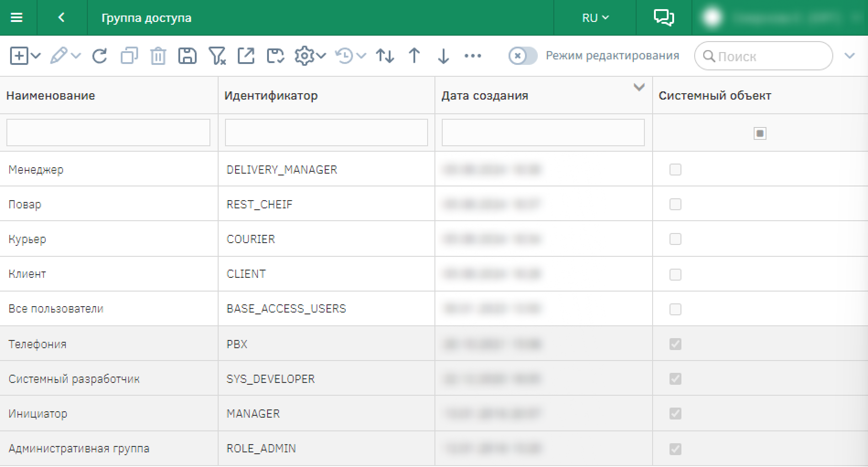Open the more options ellipsis
Viewport: 868px width, 467px height.
point(472,56)
